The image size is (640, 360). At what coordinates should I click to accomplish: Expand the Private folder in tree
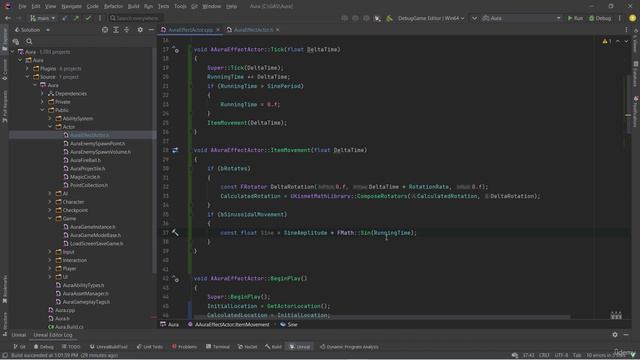(42, 102)
